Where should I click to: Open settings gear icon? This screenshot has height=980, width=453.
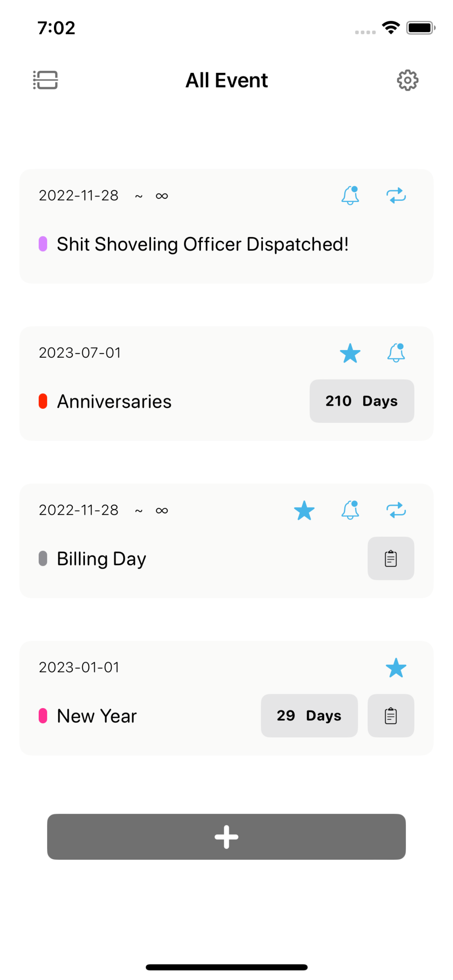click(x=407, y=80)
